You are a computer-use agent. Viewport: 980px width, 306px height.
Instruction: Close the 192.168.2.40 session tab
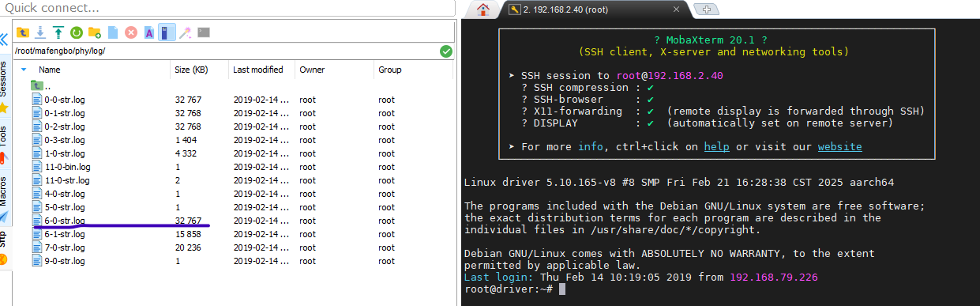(x=677, y=9)
